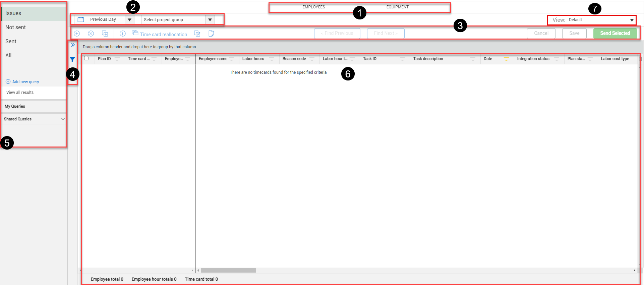This screenshot has width=644, height=285.
Task: Open the Task description column filter menu
Action: [473, 59]
